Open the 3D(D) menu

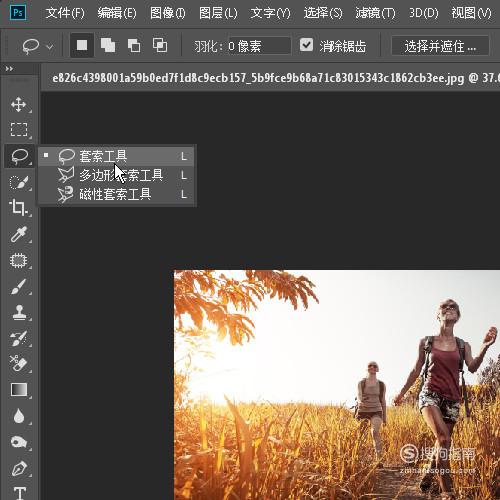coord(424,13)
